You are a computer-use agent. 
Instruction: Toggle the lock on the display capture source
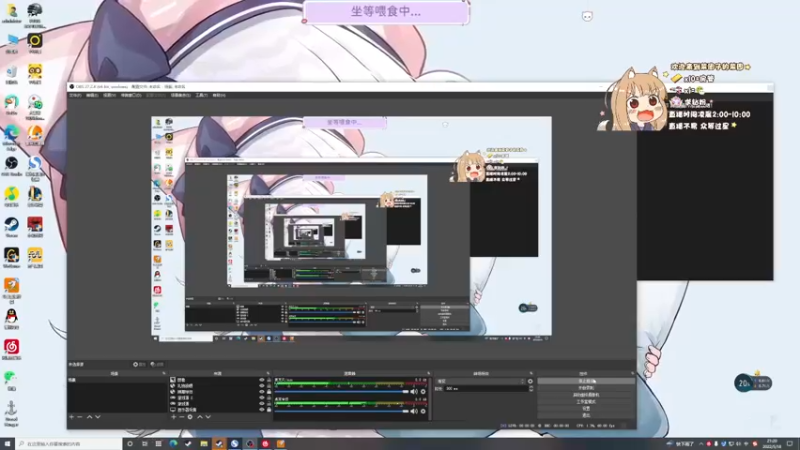click(x=269, y=409)
